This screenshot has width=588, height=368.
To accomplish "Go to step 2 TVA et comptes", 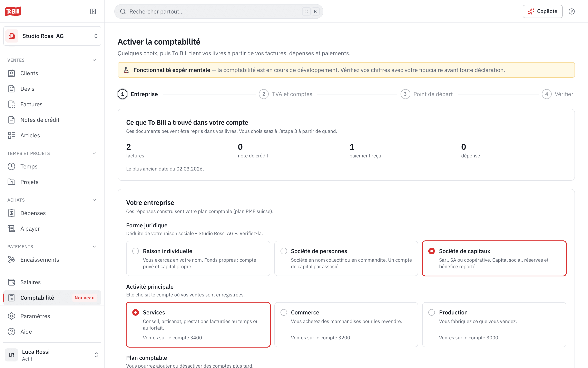I will (285, 94).
